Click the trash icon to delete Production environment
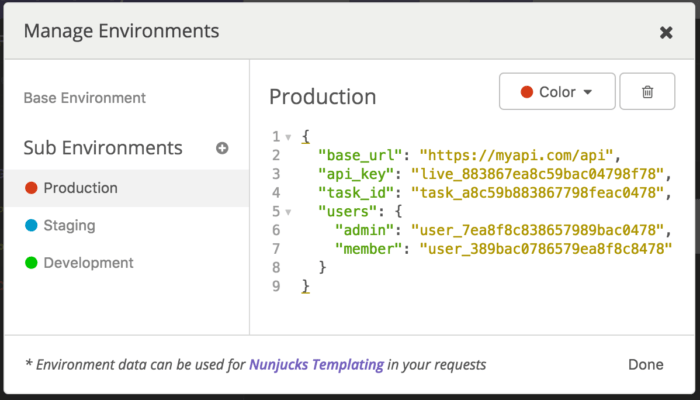Screen dimensions: 700x400 [647, 92]
